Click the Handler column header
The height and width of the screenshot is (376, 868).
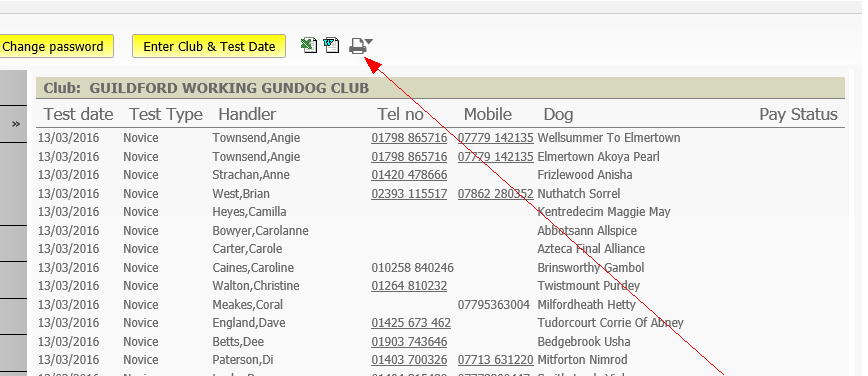coord(247,115)
